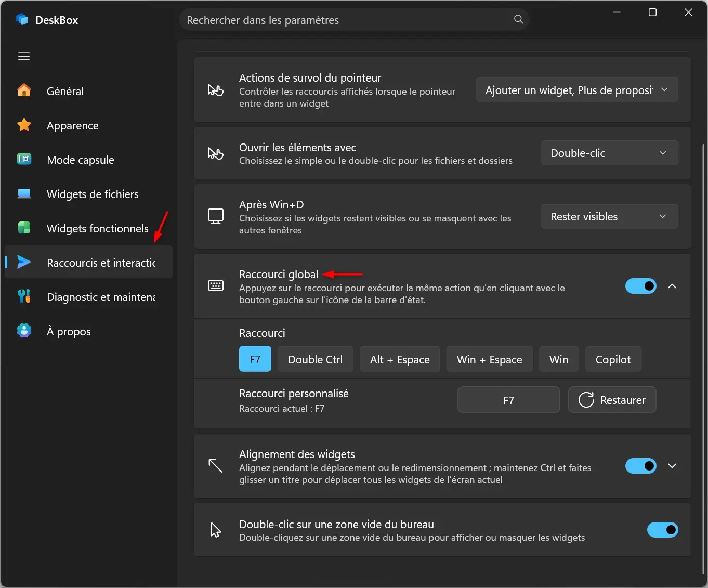Click the Raccourcis paper-plane icon

point(24,262)
